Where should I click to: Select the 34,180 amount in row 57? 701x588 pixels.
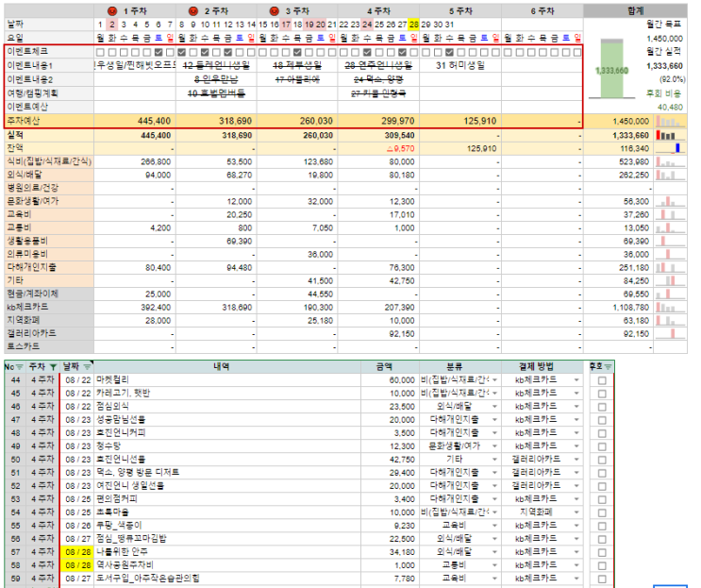point(390,552)
